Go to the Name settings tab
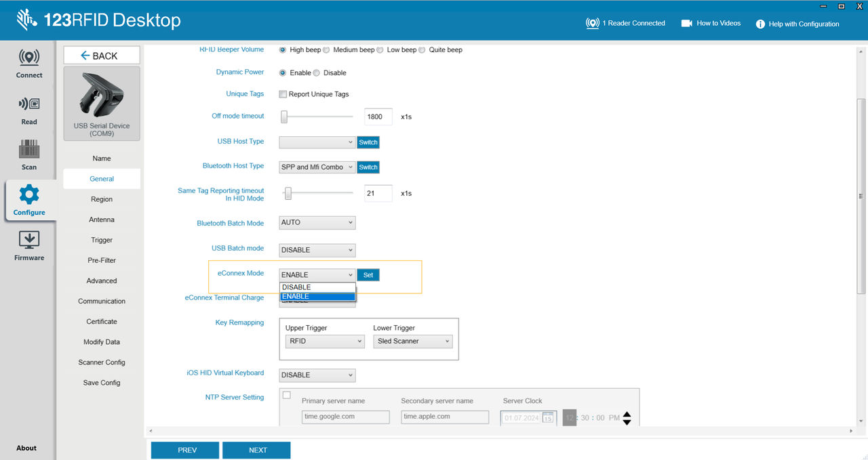Screen dimensions: 868x460 pos(102,159)
